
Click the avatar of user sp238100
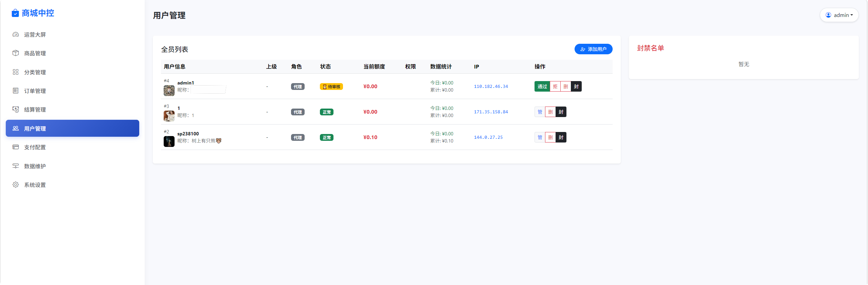pos(169,141)
